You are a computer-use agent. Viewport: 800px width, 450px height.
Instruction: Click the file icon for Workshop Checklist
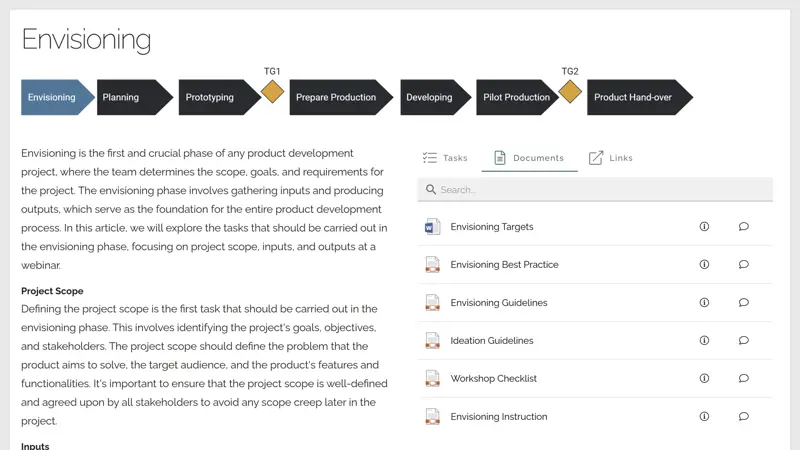click(x=432, y=378)
